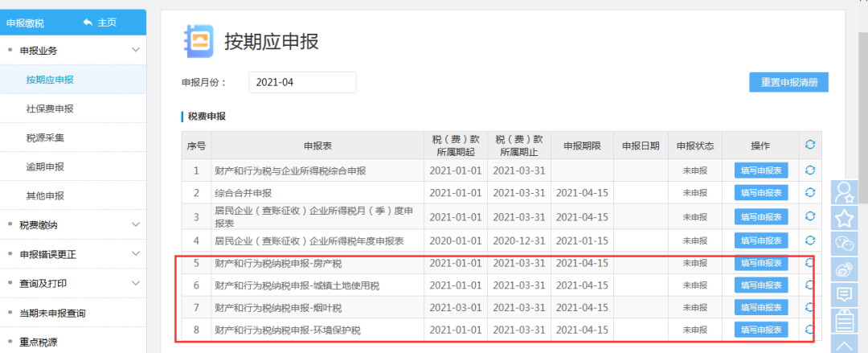The height and width of the screenshot is (353, 868).
Task: Click the 2020-12-31 period end cell
Action: (518, 240)
